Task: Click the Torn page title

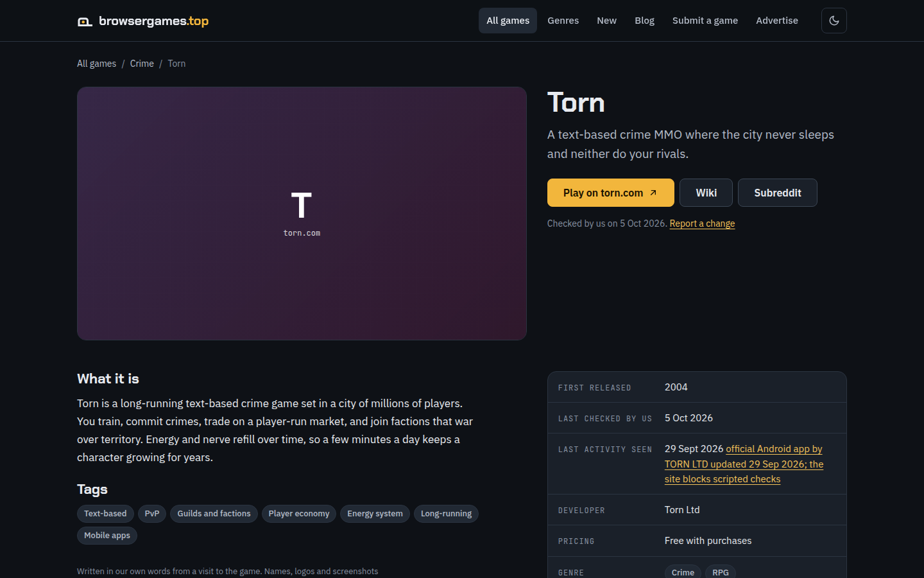Action: click(576, 103)
